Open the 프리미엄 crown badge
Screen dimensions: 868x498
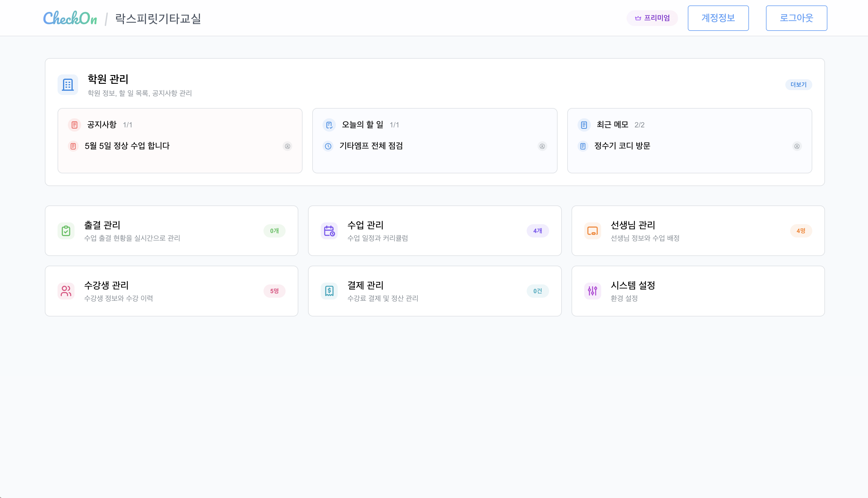click(652, 18)
